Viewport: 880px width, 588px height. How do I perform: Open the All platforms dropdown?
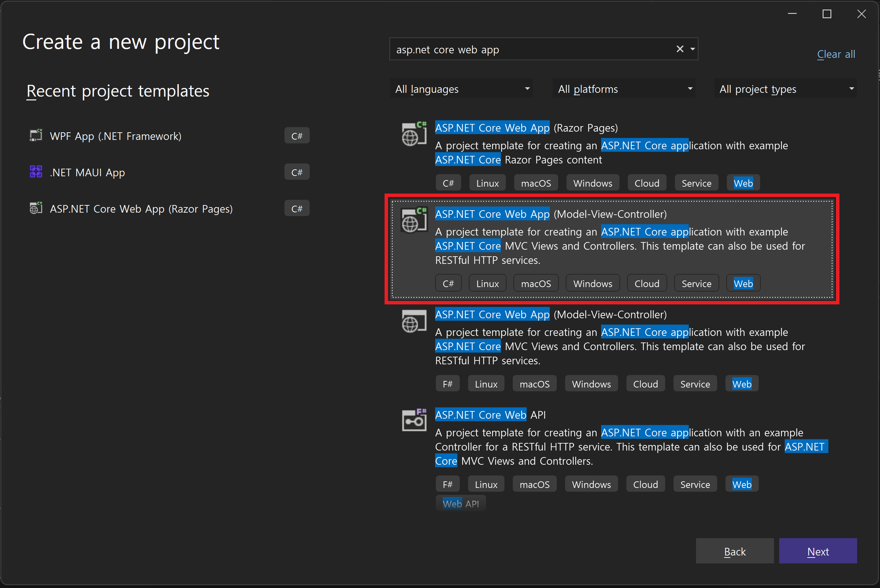[624, 89]
